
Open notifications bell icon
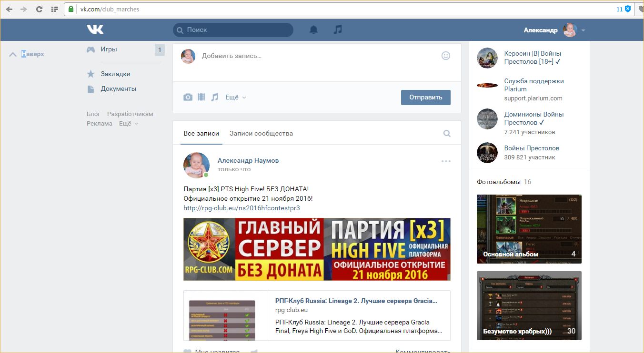[313, 30]
